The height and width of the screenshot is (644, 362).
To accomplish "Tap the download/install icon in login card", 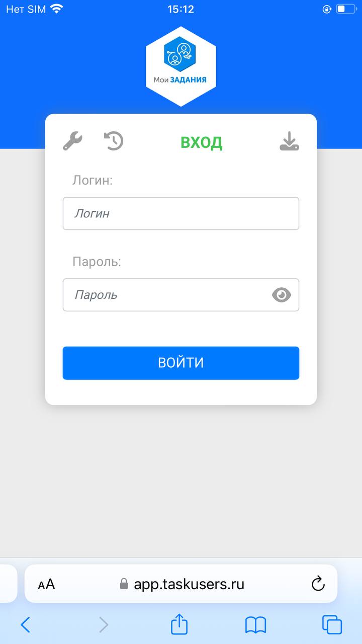I will pyautogui.click(x=289, y=141).
